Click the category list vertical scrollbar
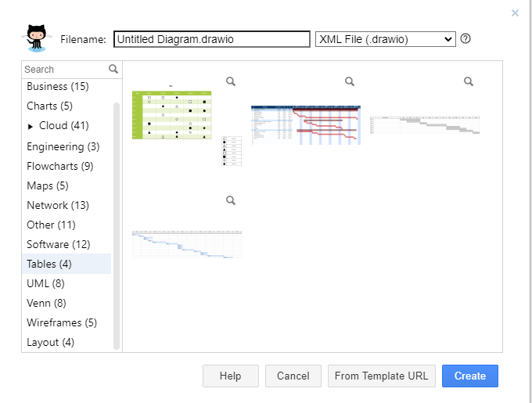 [x=117, y=225]
